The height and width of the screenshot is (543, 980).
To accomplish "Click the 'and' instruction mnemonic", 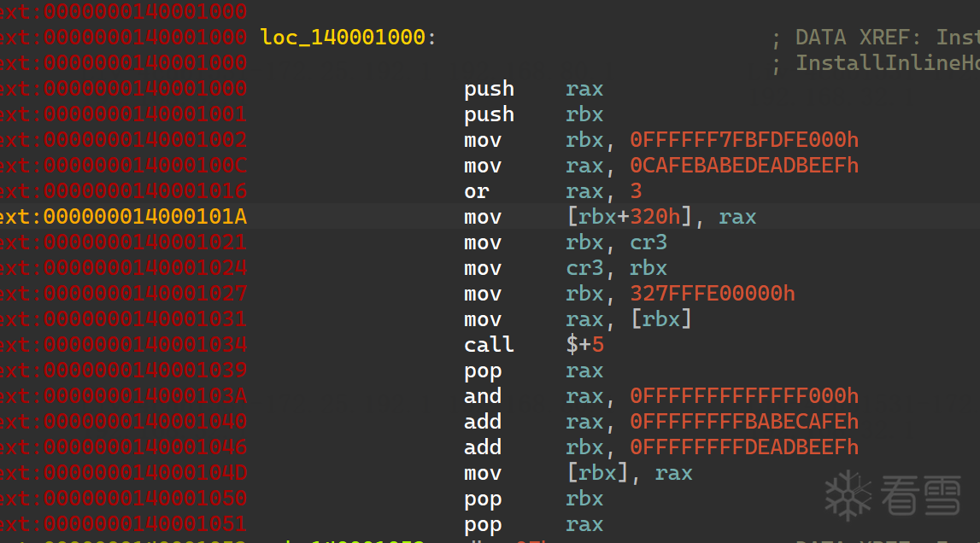I will click(x=483, y=396).
